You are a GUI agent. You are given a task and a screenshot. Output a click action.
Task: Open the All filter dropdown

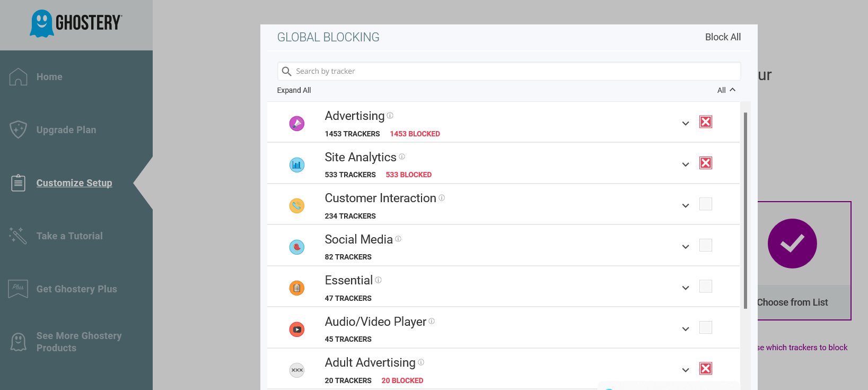[726, 90]
